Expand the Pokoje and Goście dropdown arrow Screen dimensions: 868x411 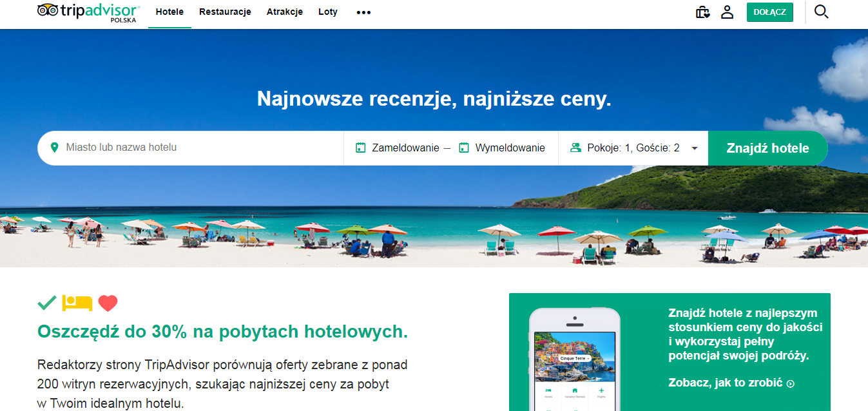coord(695,148)
